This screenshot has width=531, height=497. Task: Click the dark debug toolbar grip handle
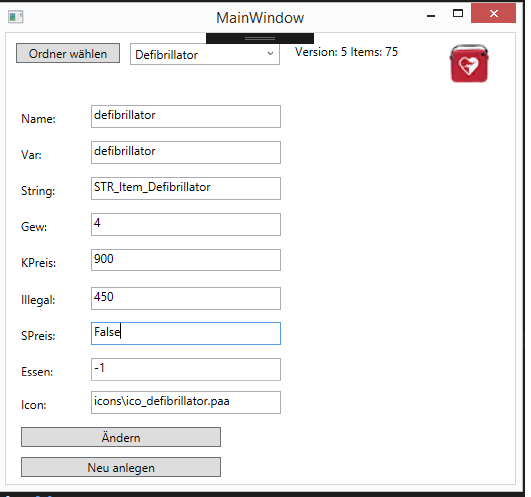[260, 38]
